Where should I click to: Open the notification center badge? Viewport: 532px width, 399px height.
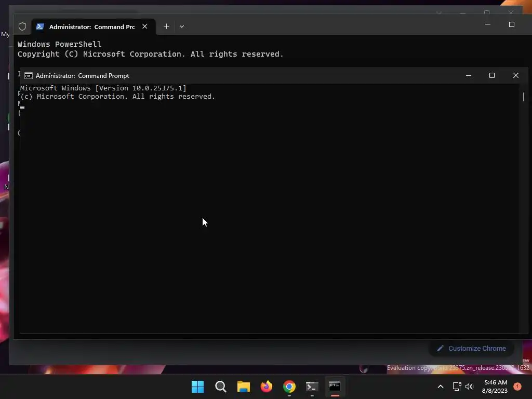click(x=517, y=387)
